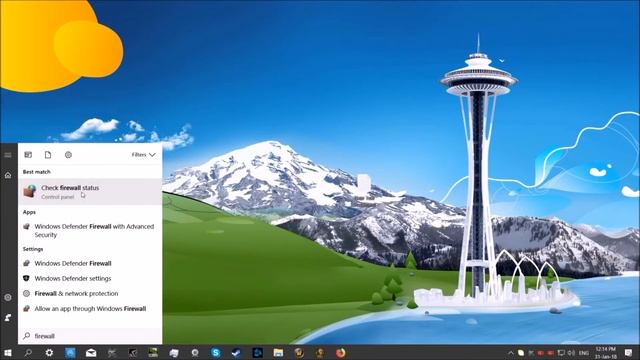The image size is (640, 360).
Task: Open the feedback icon in search sidebar
Action: coord(8,318)
